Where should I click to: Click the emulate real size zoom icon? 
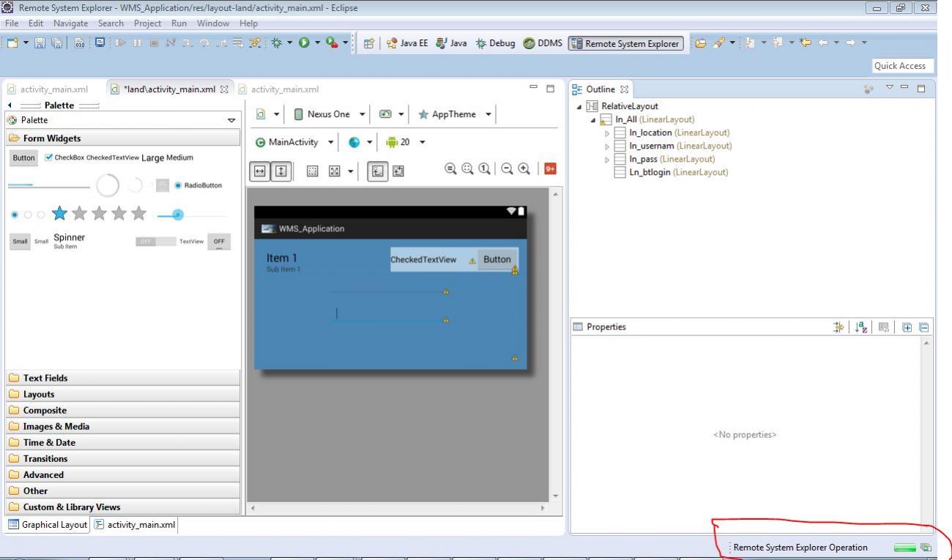coord(450,168)
